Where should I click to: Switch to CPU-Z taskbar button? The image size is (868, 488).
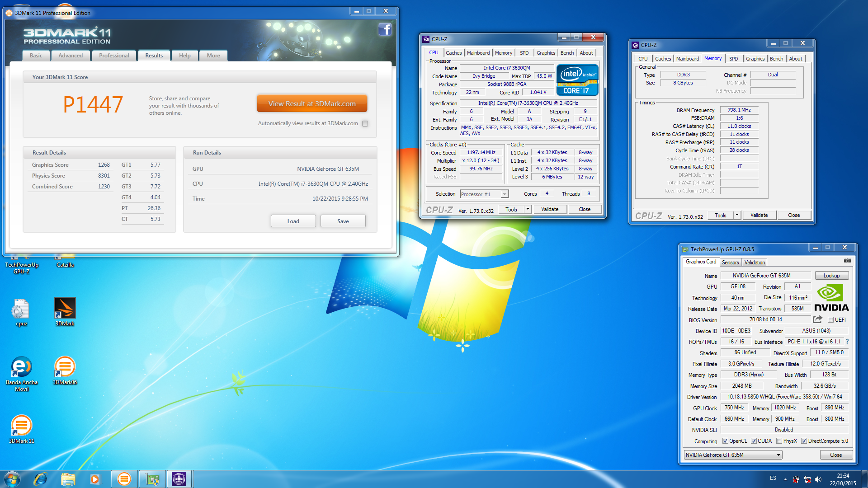click(x=179, y=479)
